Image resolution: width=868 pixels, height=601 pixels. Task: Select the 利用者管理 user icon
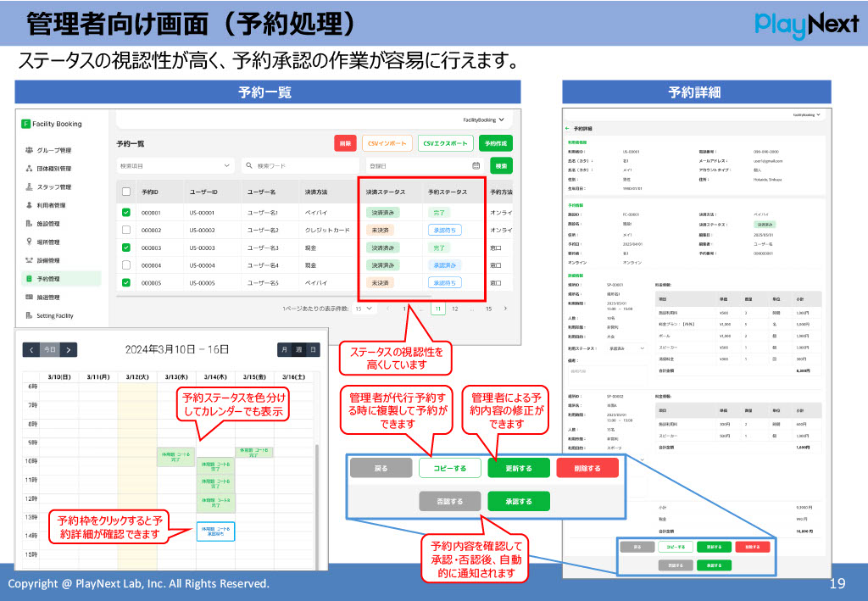point(28,203)
